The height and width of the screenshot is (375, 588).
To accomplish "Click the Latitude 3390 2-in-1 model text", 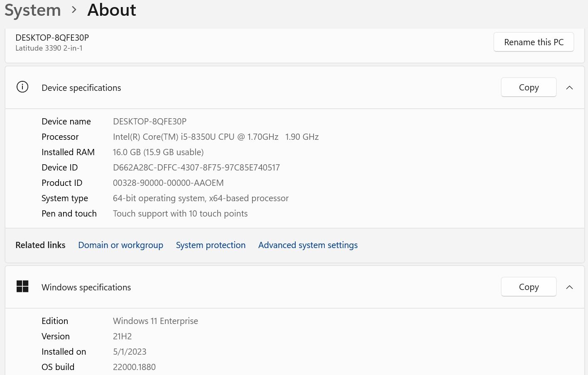I will coord(49,48).
